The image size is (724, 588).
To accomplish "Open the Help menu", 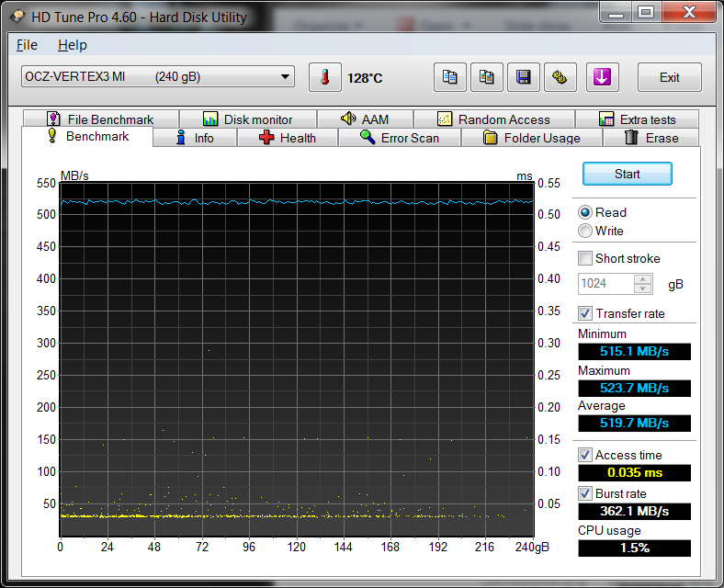I will (x=72, y=45).
